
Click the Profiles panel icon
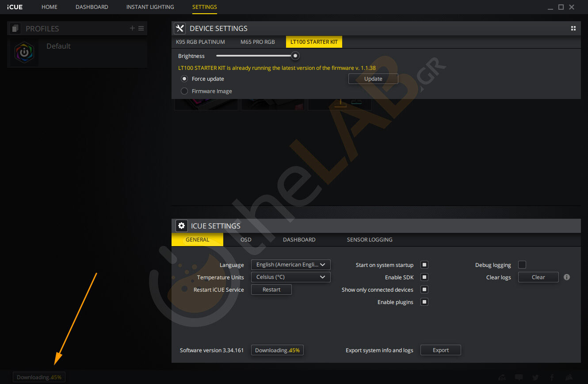[15, 29]
